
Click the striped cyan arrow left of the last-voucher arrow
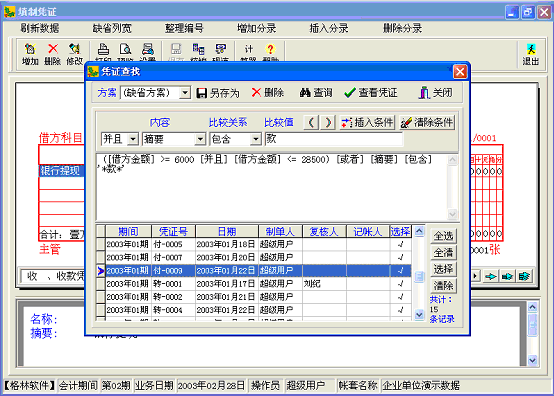click(507, 276)
